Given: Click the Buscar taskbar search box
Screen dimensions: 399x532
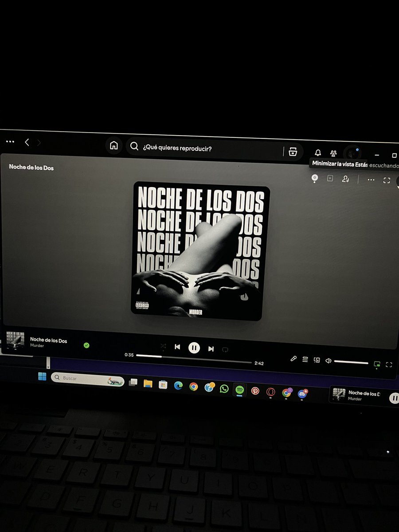Looking at the screenshot, I should point(87,379).
